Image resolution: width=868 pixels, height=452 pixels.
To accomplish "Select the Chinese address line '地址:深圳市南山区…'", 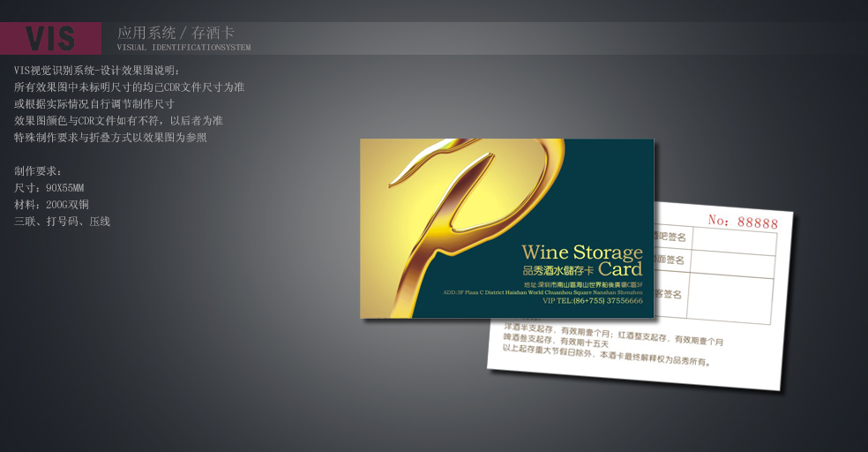I will (583, 285).
